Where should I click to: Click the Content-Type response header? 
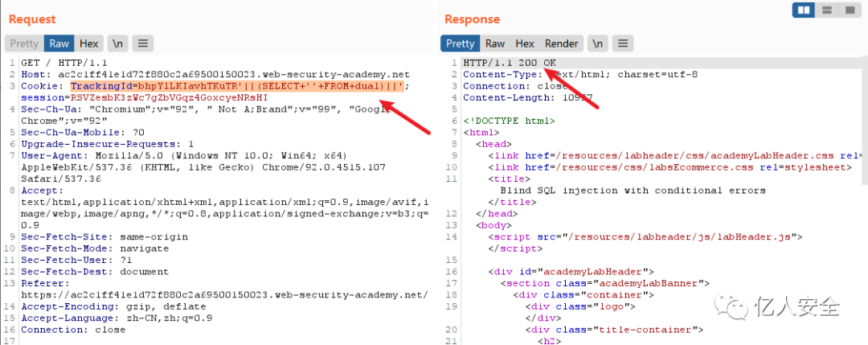(581, 74)
